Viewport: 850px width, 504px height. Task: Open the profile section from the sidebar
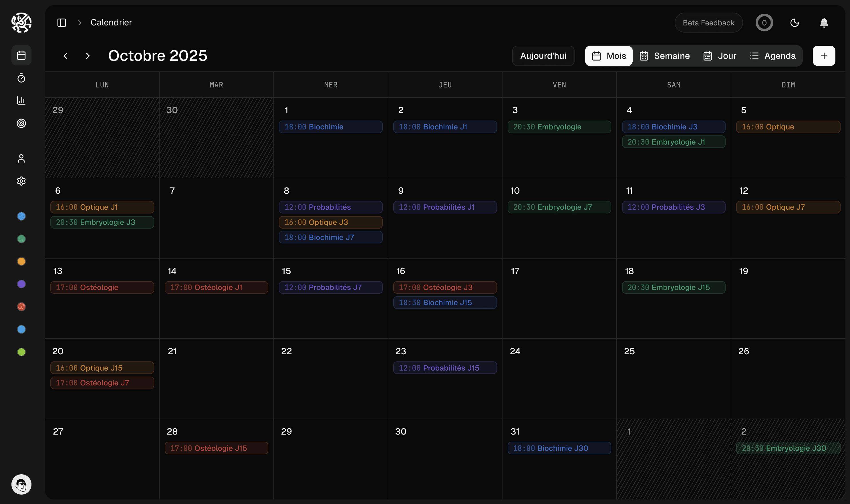[x=21, y=158]
